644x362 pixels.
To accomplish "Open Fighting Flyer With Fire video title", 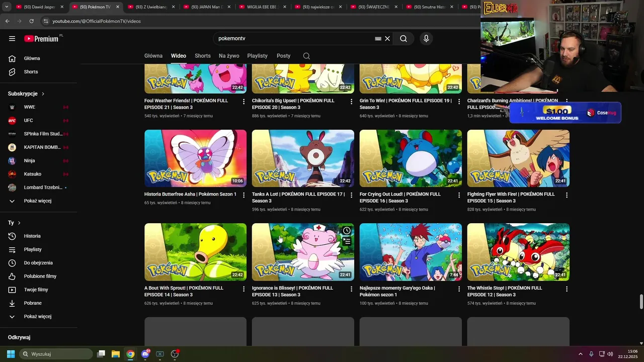I will [511, 198].
